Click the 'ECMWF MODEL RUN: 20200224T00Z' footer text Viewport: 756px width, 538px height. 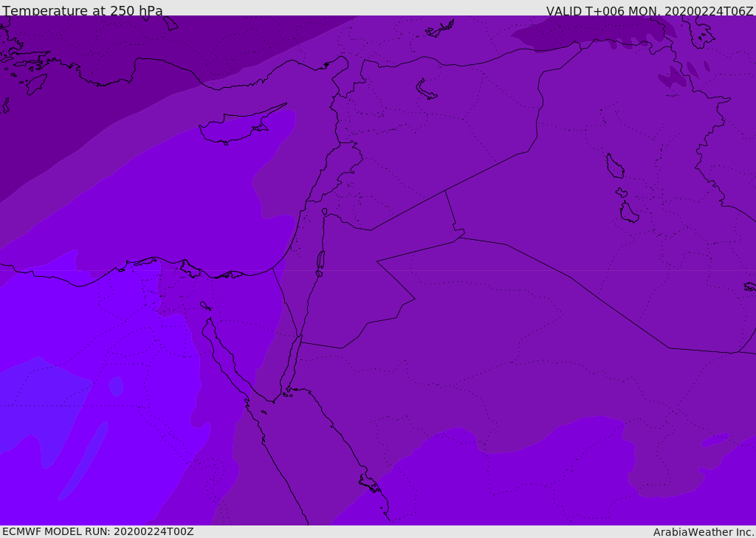click(x=98, y=531)
